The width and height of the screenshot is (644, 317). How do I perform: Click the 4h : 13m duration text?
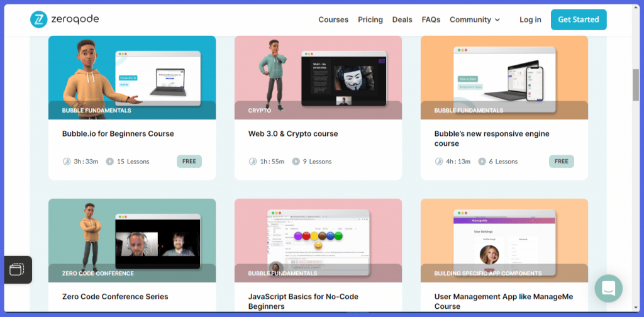[458, 162]
